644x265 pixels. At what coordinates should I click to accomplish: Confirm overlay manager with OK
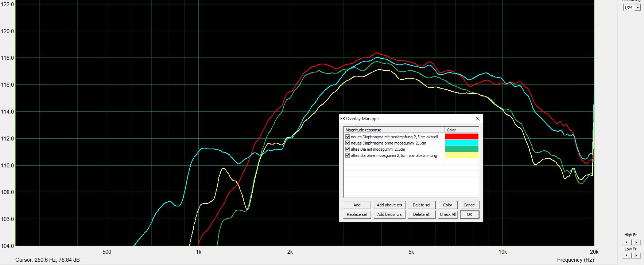click(x=469, y=214)
